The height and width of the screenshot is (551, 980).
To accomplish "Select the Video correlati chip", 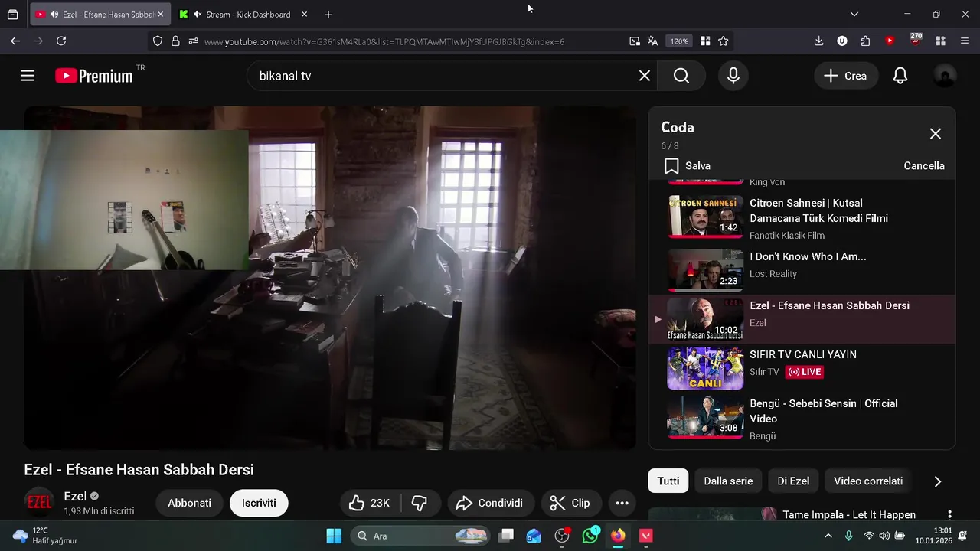I will coord(868,481).
